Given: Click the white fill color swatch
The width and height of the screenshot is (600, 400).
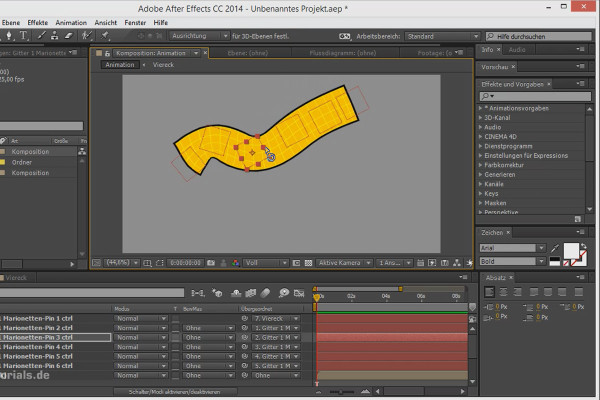Looking at the screenshot, I should (571, 251).
